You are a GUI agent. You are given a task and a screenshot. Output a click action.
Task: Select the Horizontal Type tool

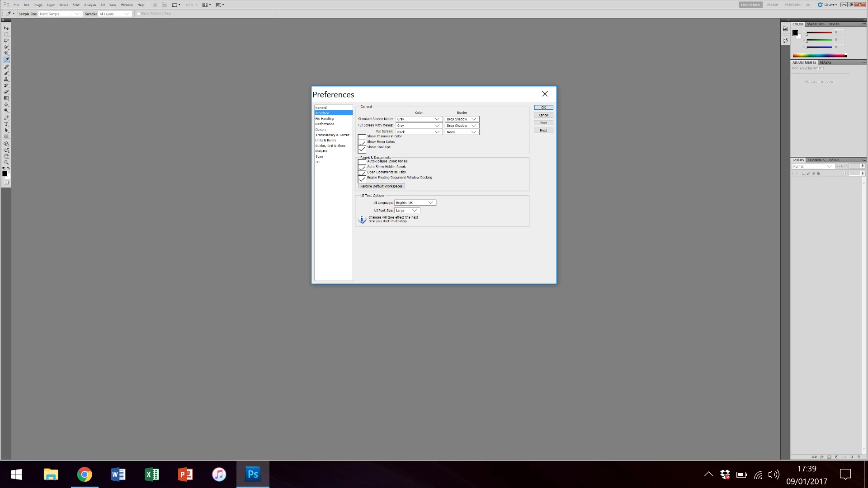[x=6, y=124]
